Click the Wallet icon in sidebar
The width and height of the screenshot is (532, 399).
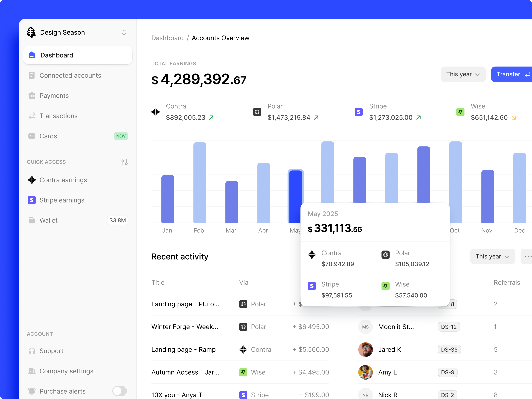click(x=32, y=220)
